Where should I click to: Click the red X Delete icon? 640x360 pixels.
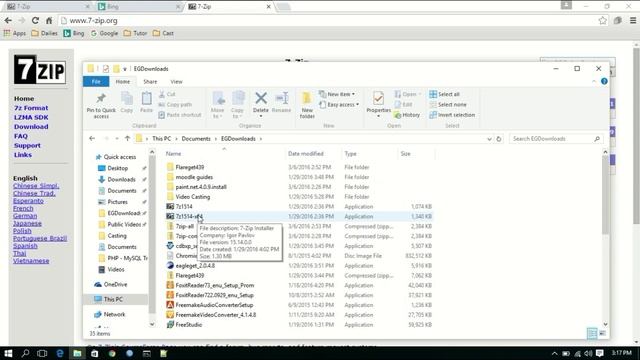point(261,98)
